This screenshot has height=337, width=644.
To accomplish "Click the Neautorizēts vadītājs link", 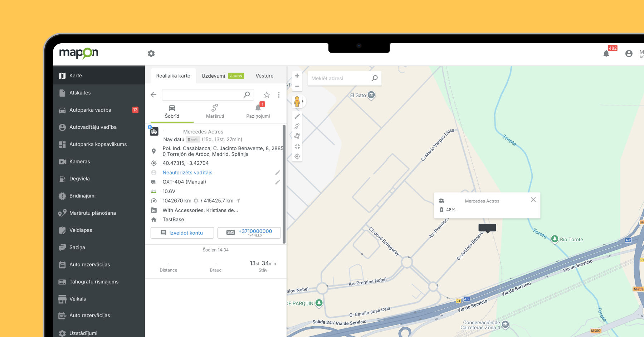I will (187, 172).
